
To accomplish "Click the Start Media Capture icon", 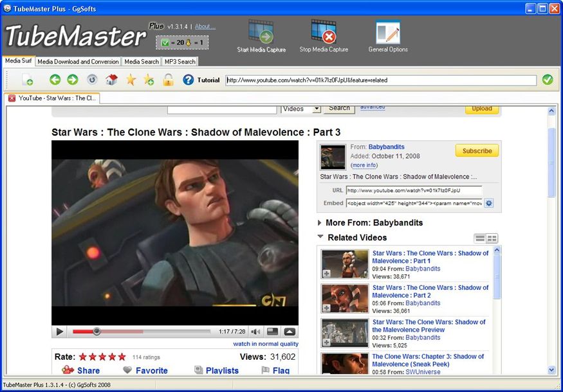I will (x=261, y=31).
